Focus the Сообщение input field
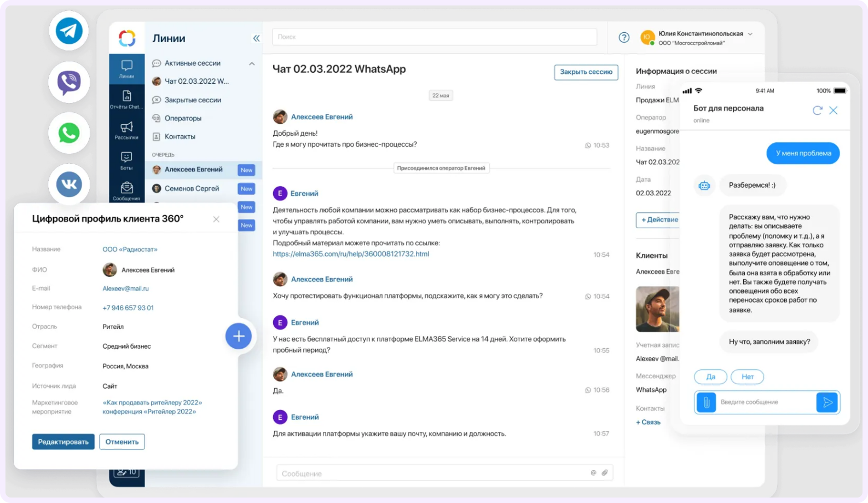This screenshot has width=868, height=503. pos(445,473)
